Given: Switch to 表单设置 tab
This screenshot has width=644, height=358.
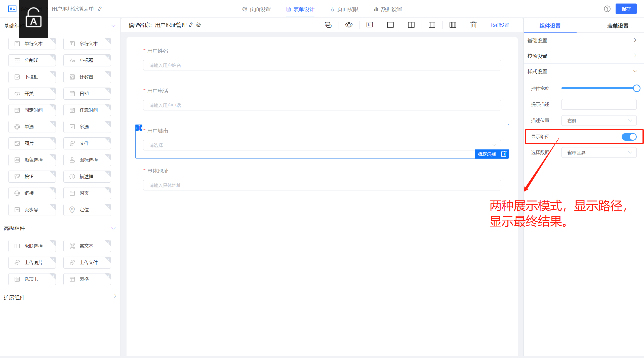Looking at the screenshot, I should (618, 26).
